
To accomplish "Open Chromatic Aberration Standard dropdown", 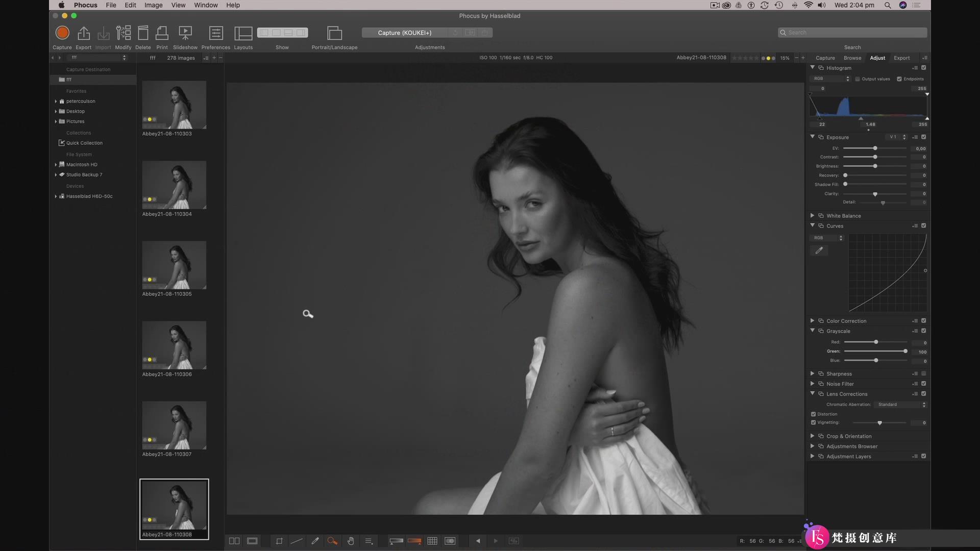I will (900, 405).
